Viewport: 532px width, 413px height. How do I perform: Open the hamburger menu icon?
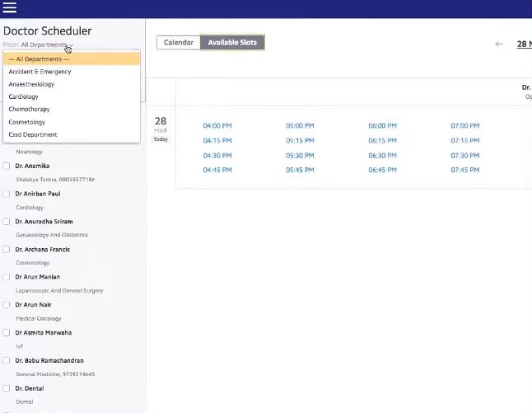[10, 7]
